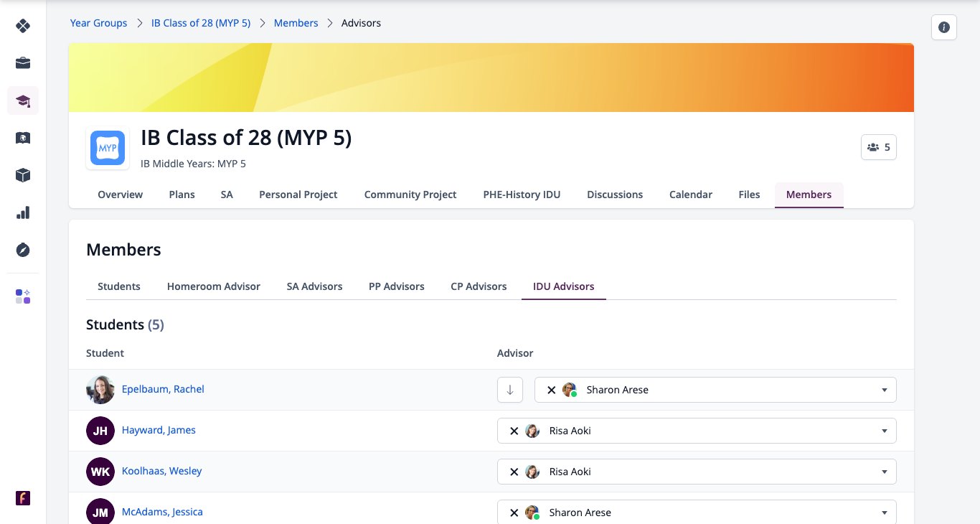Screen dimensions: 980x524
Task: Click the down arrow copy-advisor button
Action: click(x=510, y=390)
